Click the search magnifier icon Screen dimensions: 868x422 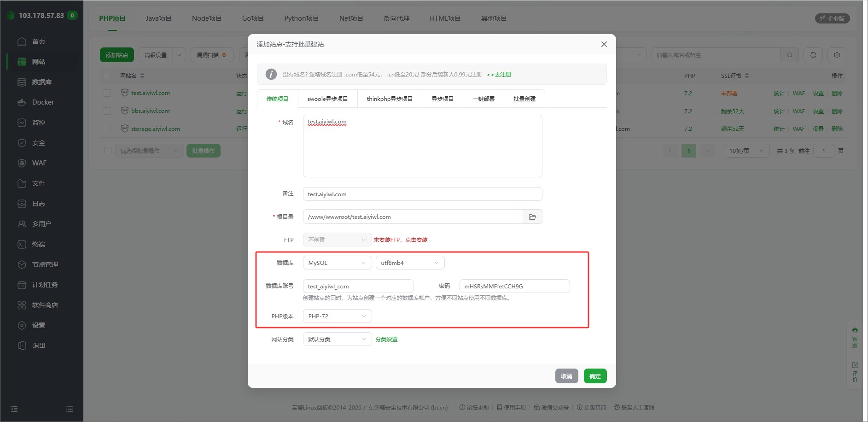pyautogui.click(x=790, y=55)
